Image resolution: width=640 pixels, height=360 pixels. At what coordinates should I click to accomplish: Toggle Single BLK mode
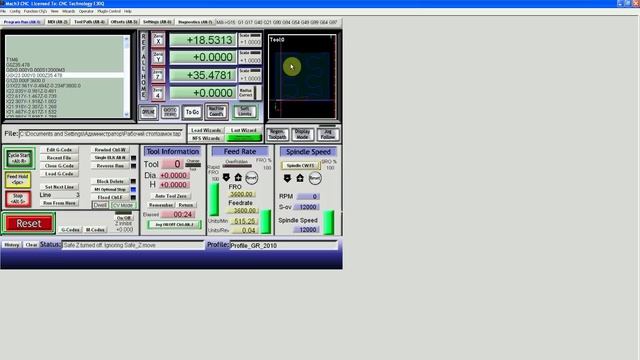pyautogui.click(x=110, y=158)
